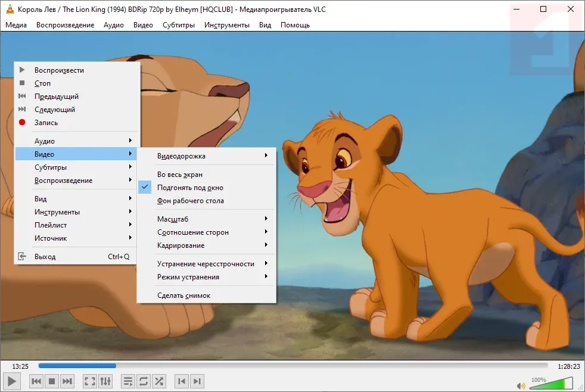This screenshot has height=392, width=585.
Task: Click the large Play button in control bar
Action: click(11, 381)
